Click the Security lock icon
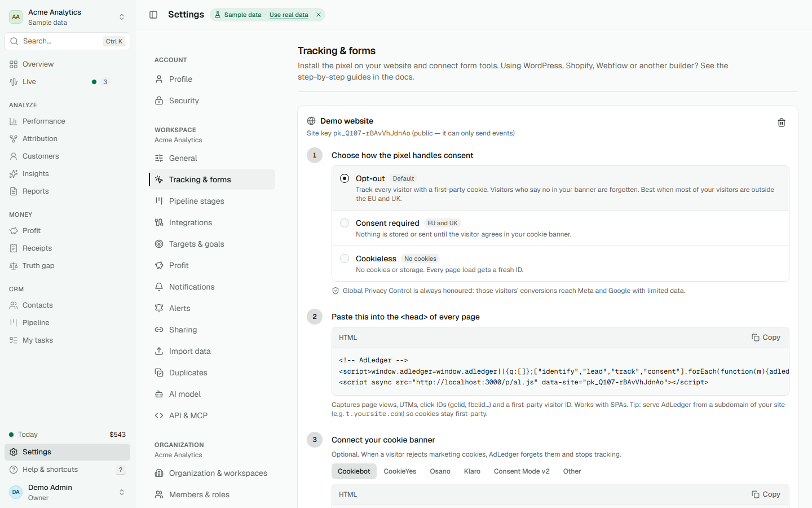 point(159,100)
